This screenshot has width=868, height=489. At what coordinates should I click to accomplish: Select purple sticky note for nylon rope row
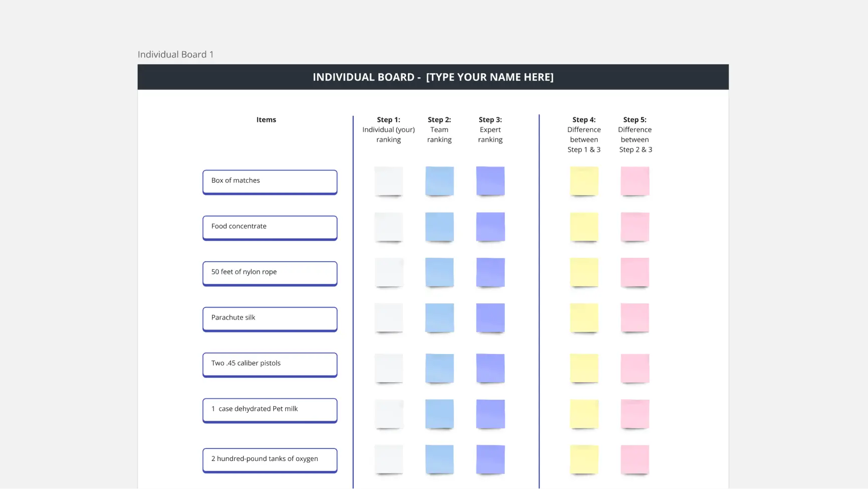click(x=490, y=272)
